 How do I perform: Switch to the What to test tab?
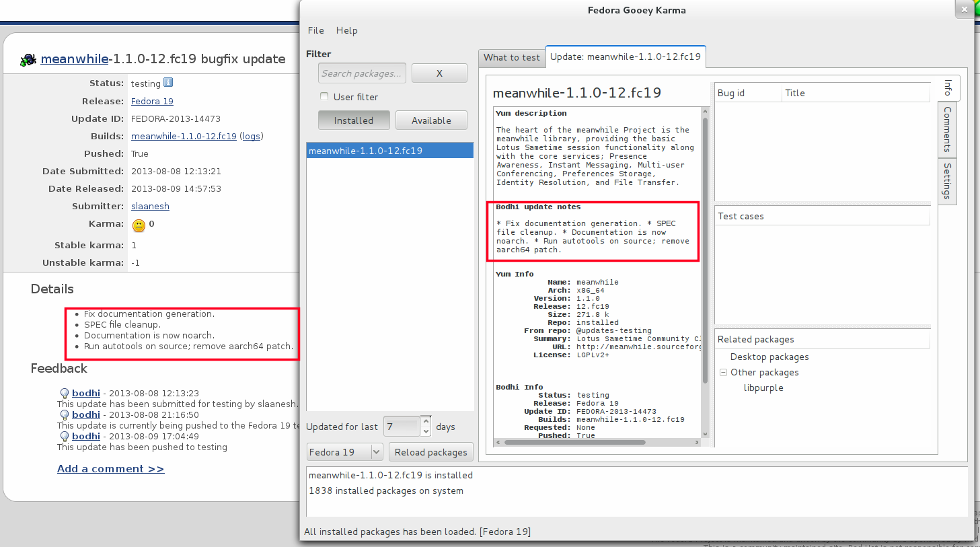512,58
